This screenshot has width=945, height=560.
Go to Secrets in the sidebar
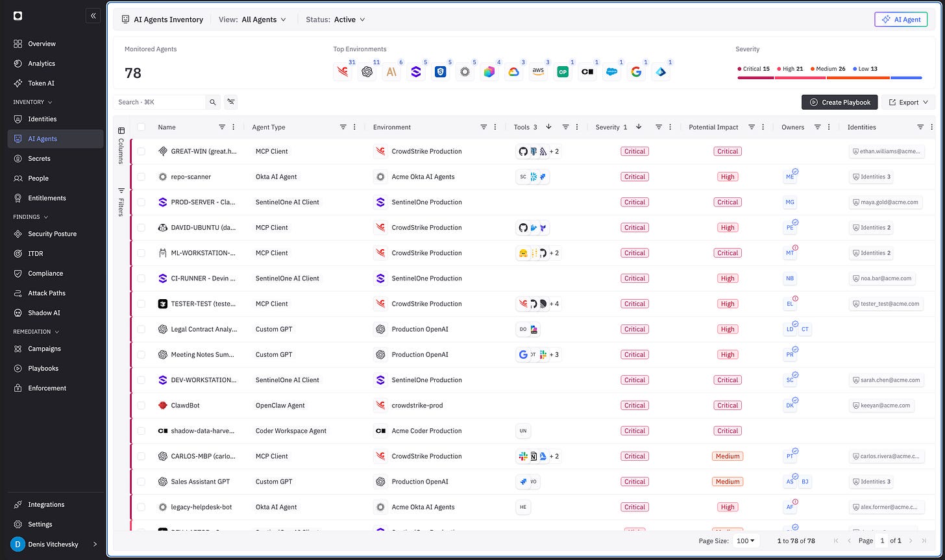55,158
